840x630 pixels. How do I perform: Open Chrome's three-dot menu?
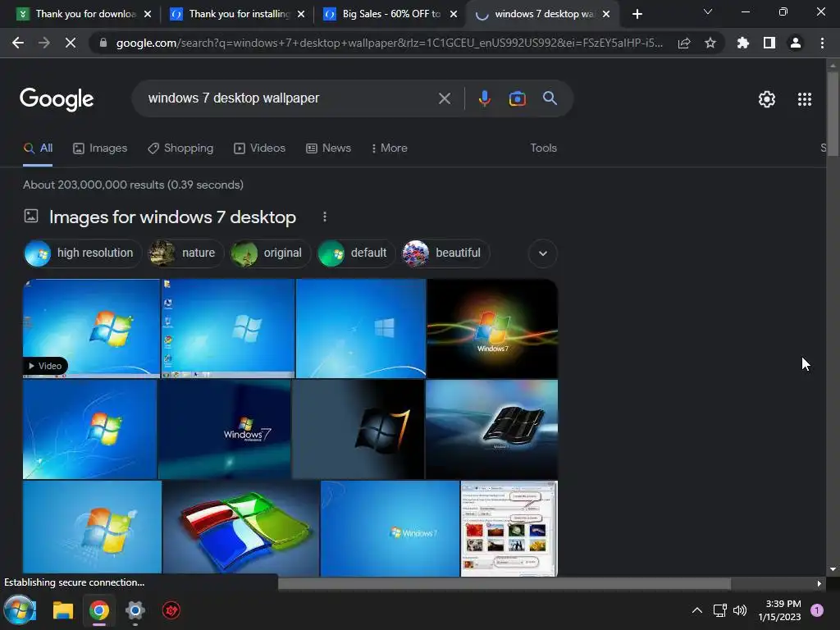coord(822,43)
